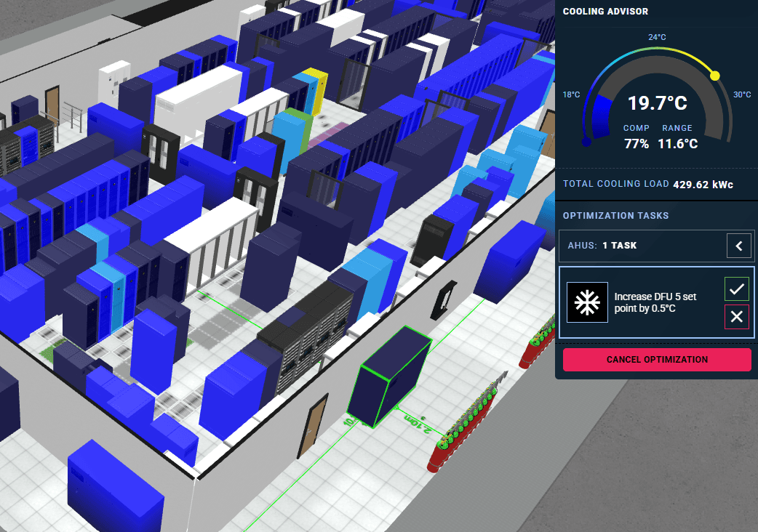758x532 pixels.
Task: Click the Cooling Advisor title
Action: click(x=605, y=11)
